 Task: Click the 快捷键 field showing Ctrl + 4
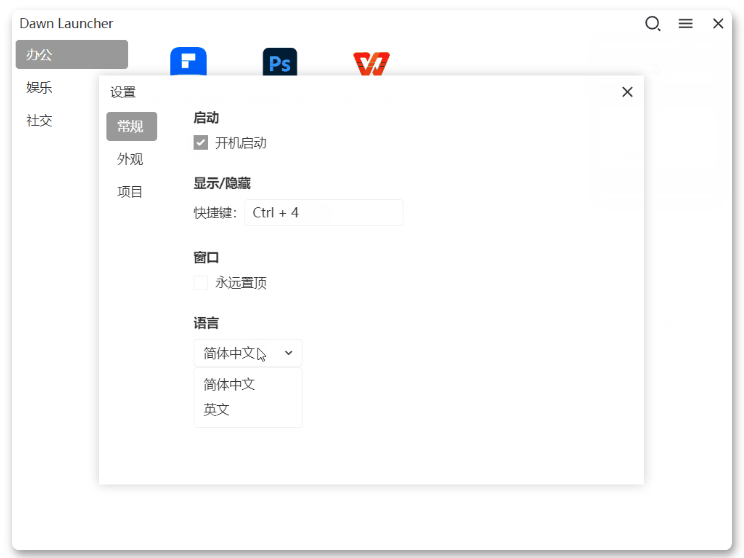coord(323,213)
